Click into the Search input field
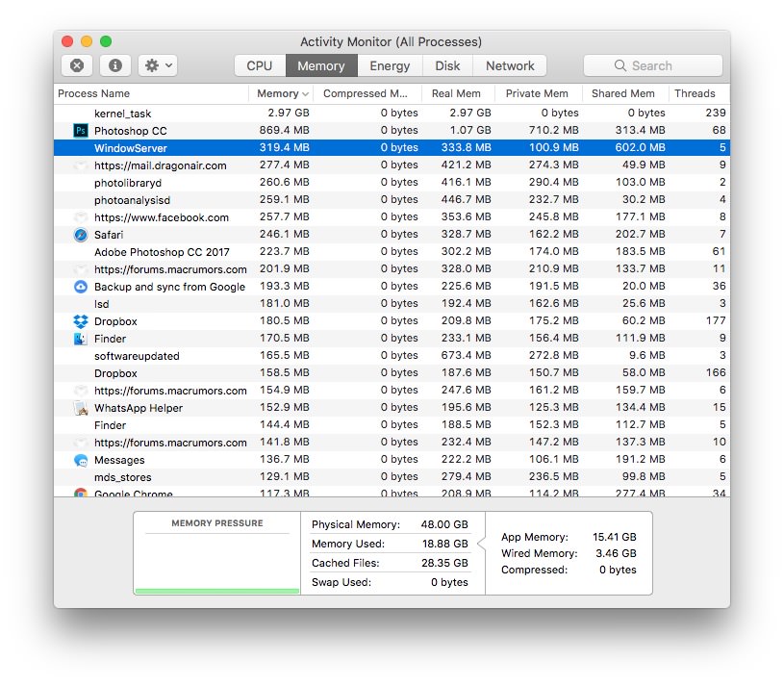The height and width of the screenshot is (685, 784). [652, 65]
